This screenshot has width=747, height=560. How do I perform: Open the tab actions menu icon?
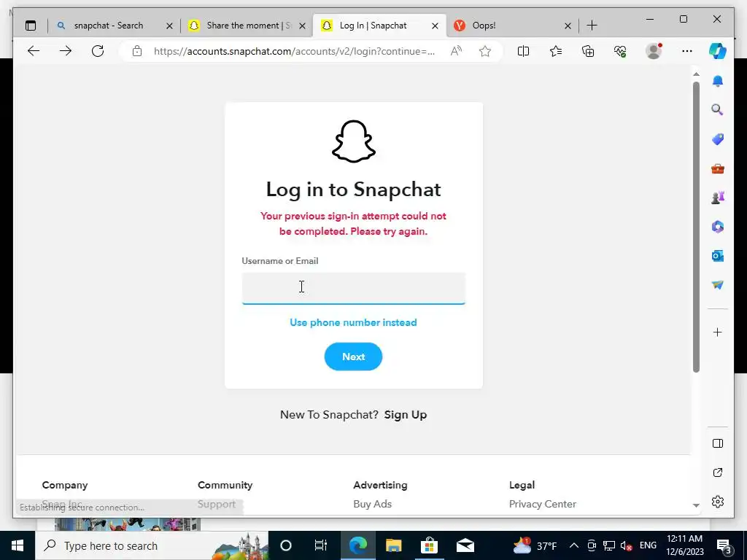[31, 26]
